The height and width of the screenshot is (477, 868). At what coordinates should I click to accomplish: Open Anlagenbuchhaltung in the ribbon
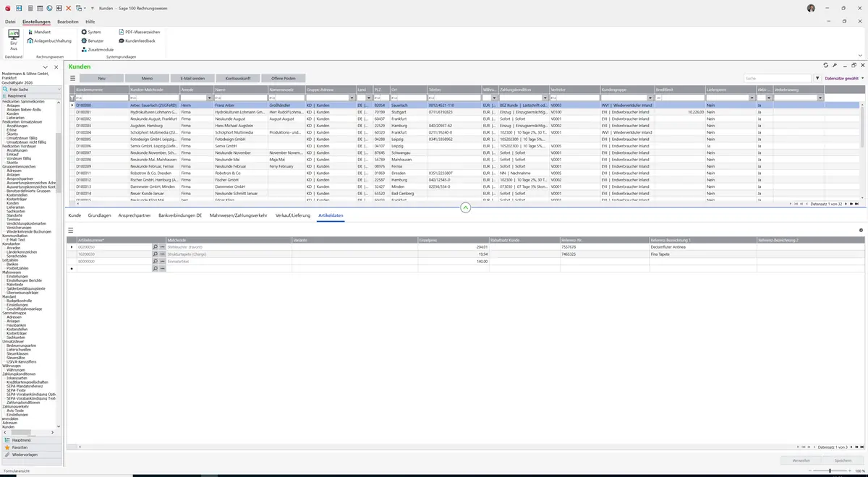50,40
